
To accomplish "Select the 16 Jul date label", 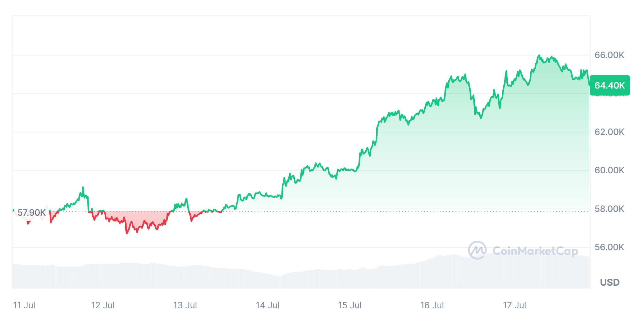I will [432, 305].
